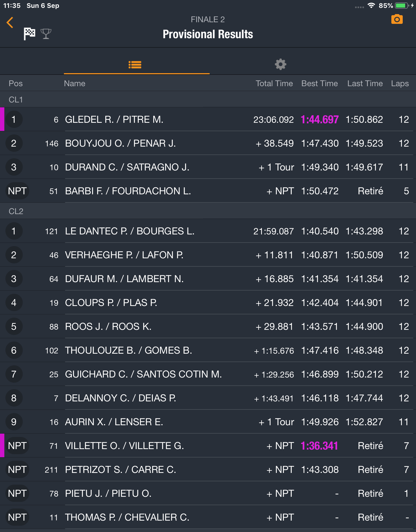Image resolution: width=416 pixels, height=532 pixels.
Task: Select THOMAS P. / CHEVALIER C. row
Action: [127, 517]
